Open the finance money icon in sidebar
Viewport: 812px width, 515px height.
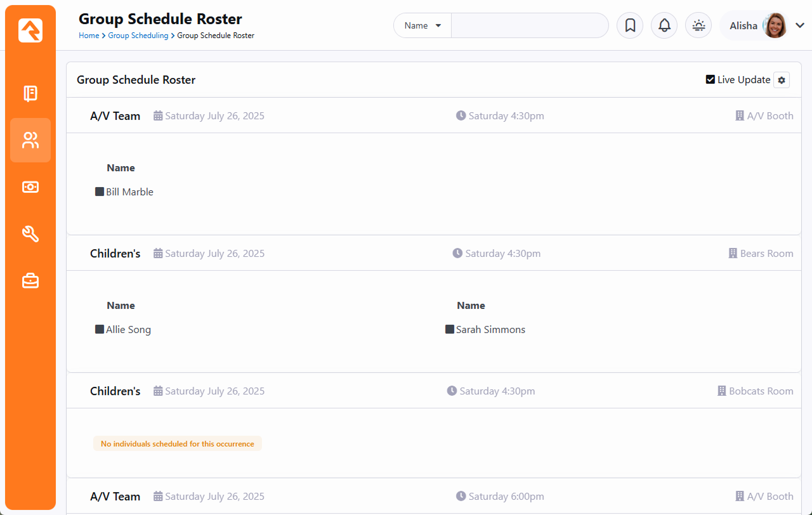(x=30, y=187)
